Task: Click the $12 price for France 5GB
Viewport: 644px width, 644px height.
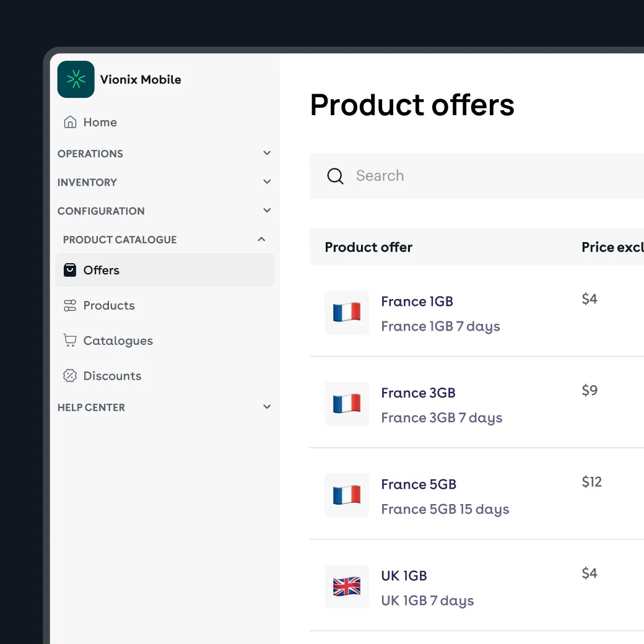Action: (x=591, y=482)
